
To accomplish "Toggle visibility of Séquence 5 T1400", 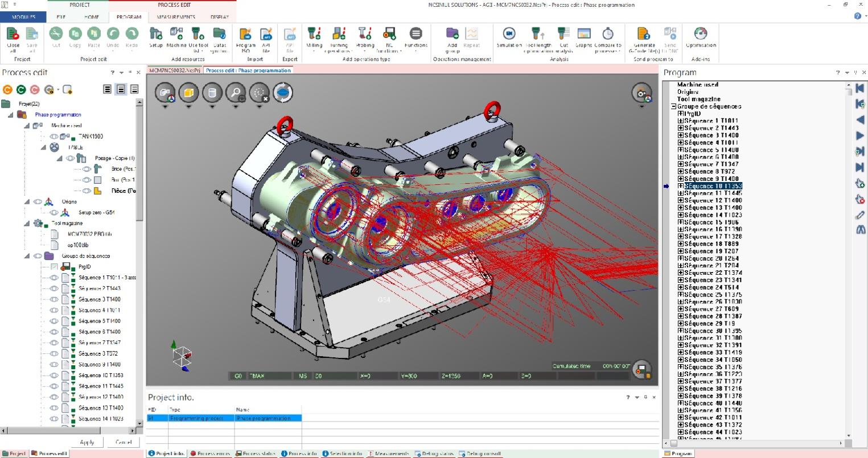I will 54,321.
